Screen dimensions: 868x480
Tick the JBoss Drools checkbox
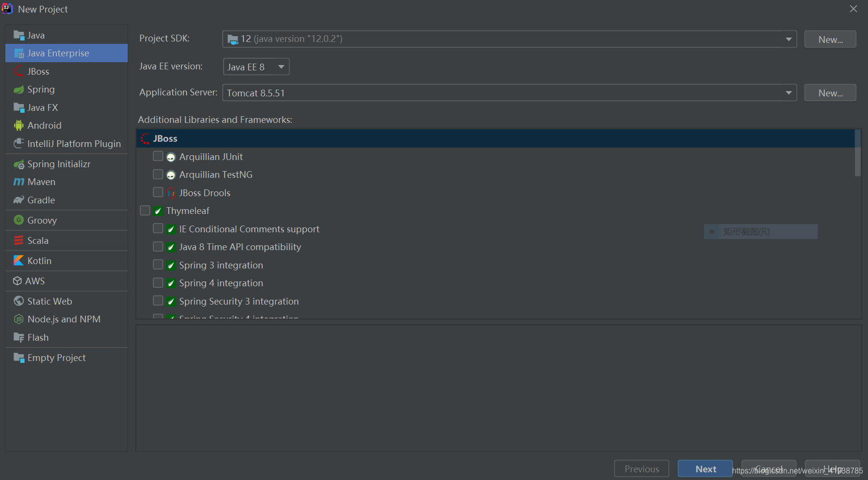(x=158, y=192)
